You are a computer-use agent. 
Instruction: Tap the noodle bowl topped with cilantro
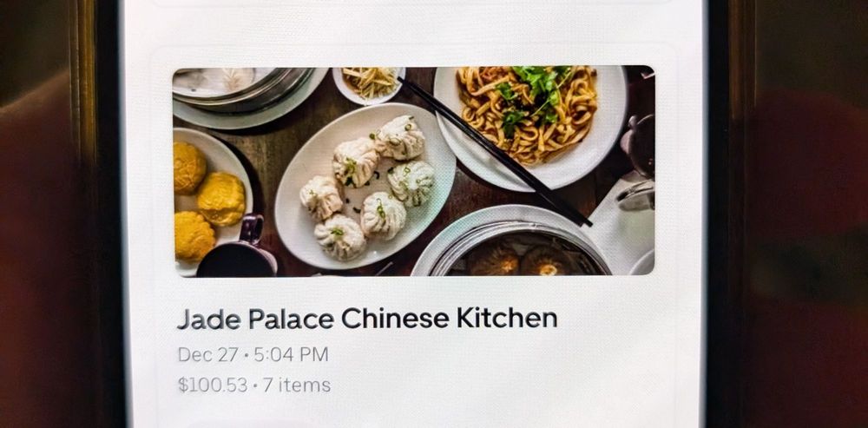coord(530,128)
